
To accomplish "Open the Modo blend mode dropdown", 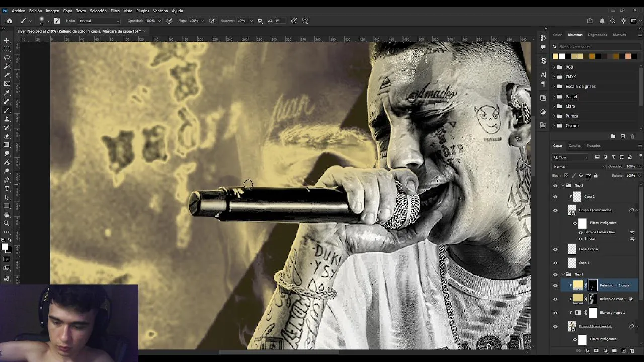I will [99, 21].
